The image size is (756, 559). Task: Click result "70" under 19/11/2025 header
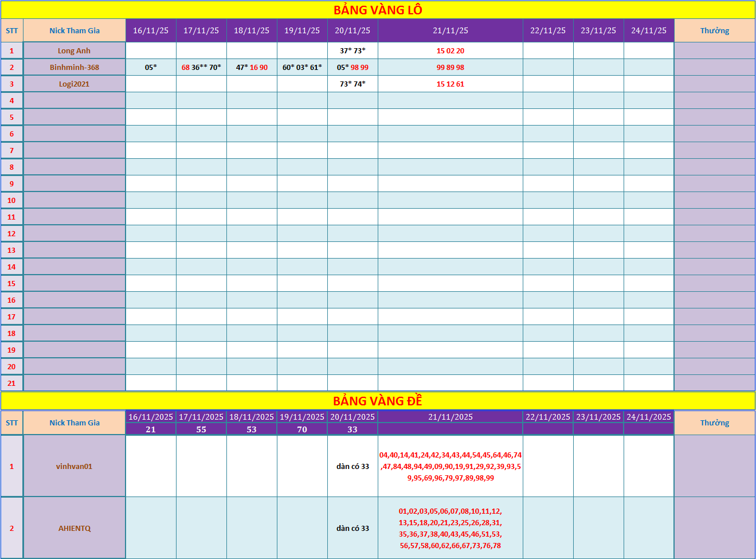(302, 429)
